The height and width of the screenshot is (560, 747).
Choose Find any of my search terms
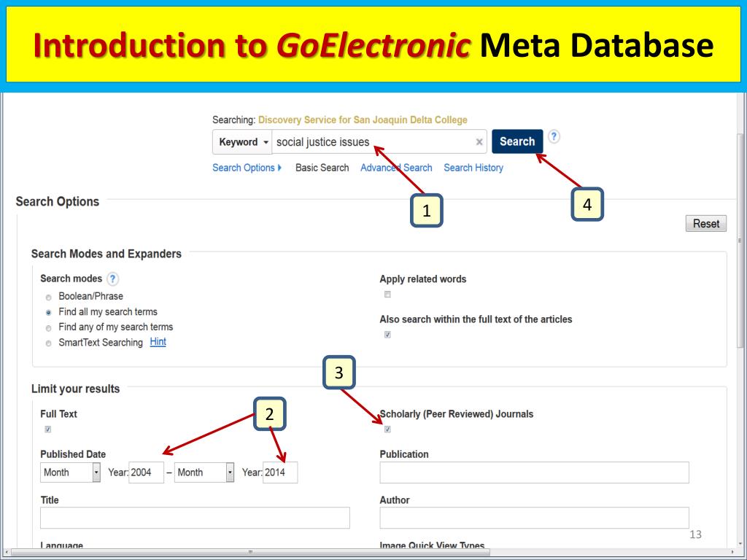pyautogui.click(x=48, y=328)
